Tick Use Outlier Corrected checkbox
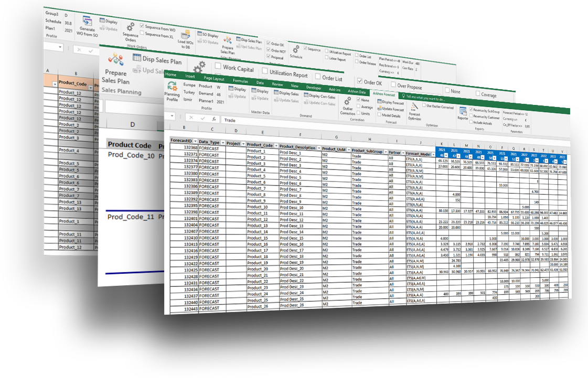 tap(424, 105)
